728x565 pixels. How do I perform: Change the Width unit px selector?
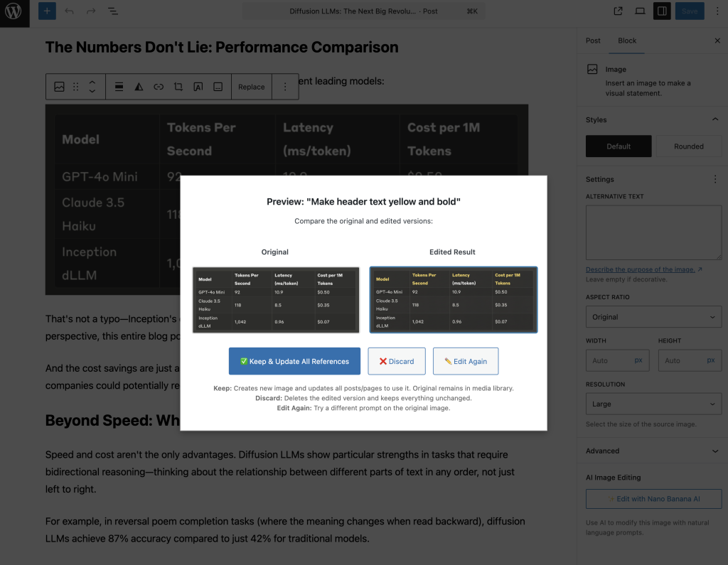638,360
